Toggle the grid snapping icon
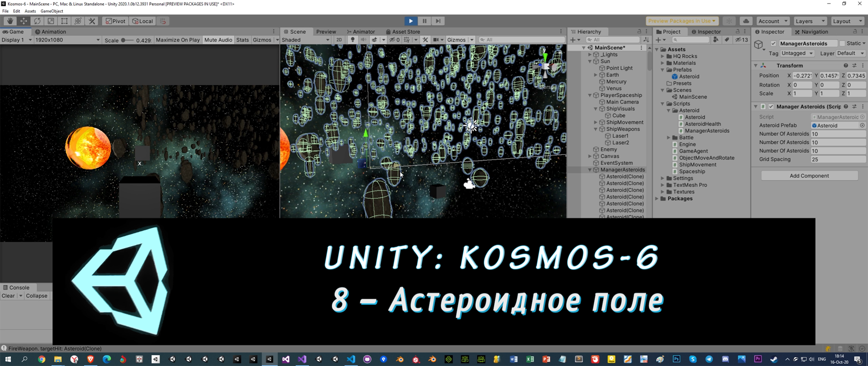Screen dimensions: 868x366 coord(163,21)
